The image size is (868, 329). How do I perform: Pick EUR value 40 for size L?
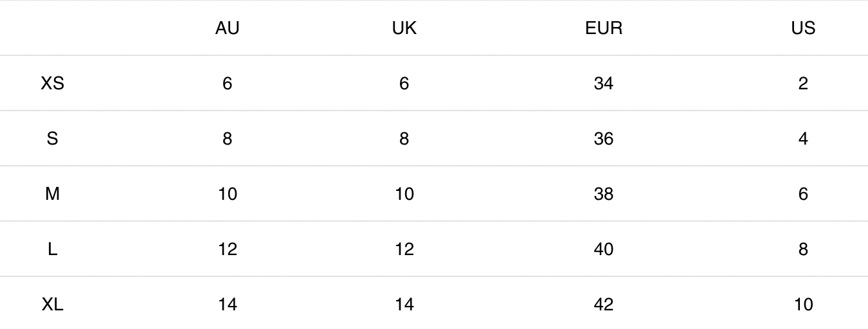click(x=604, y=249)
